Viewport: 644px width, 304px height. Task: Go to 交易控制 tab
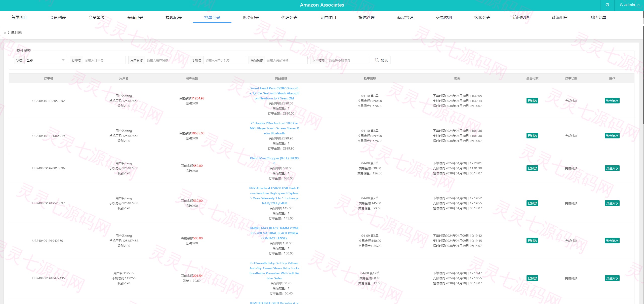point(444,17)
